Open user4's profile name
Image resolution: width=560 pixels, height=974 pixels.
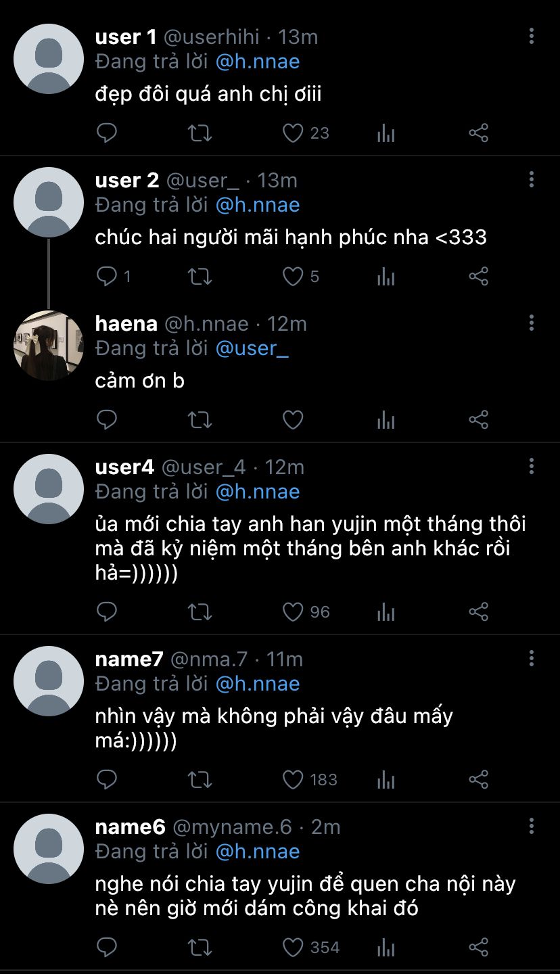(x=124, y=467)
